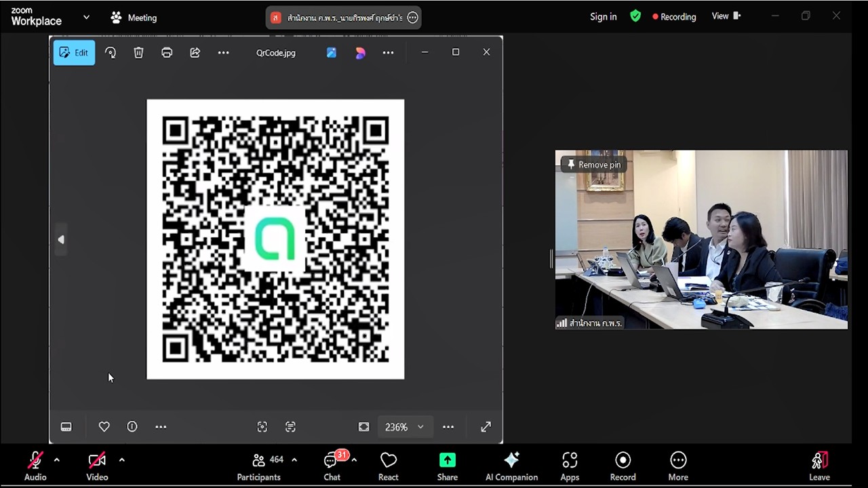Open the React heart menu
The width and height of the screenshot is (868, 488).
[389, 466]
